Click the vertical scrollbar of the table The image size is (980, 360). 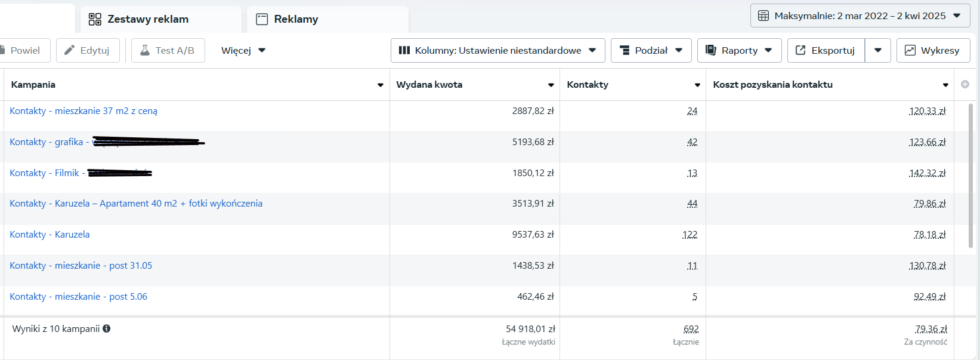tap(970, 176)
